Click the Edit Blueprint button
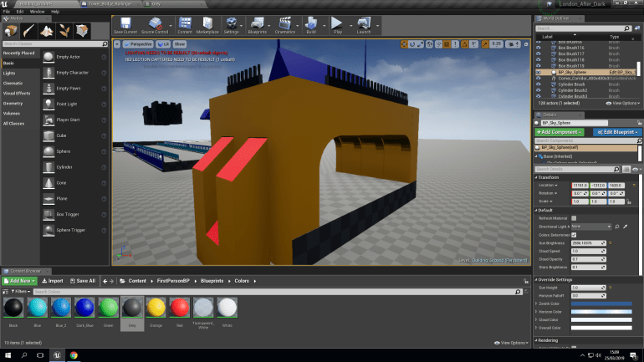This screenshot has width=644, height=362. coord(617,132)
